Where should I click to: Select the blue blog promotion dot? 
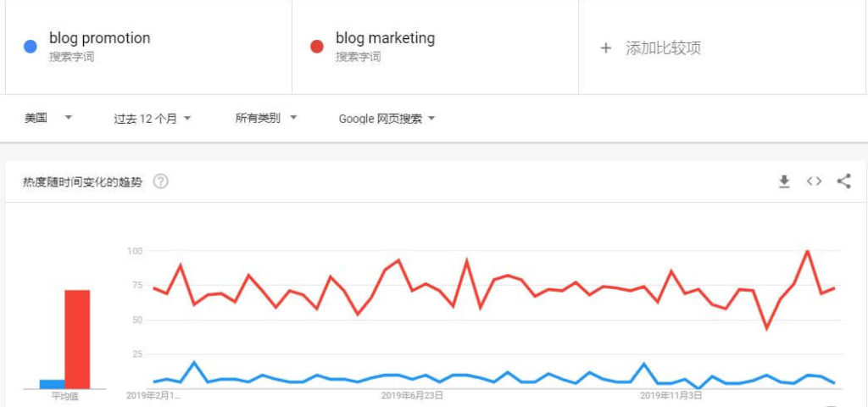coord(31,47)
